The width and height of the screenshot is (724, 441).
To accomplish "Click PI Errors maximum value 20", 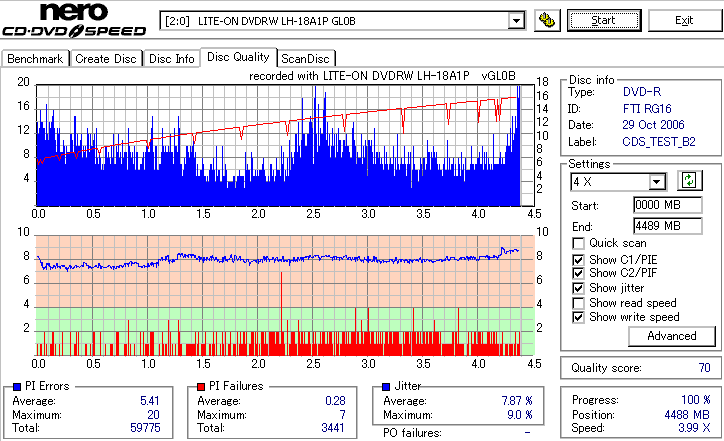I will [x=153, y=415].
